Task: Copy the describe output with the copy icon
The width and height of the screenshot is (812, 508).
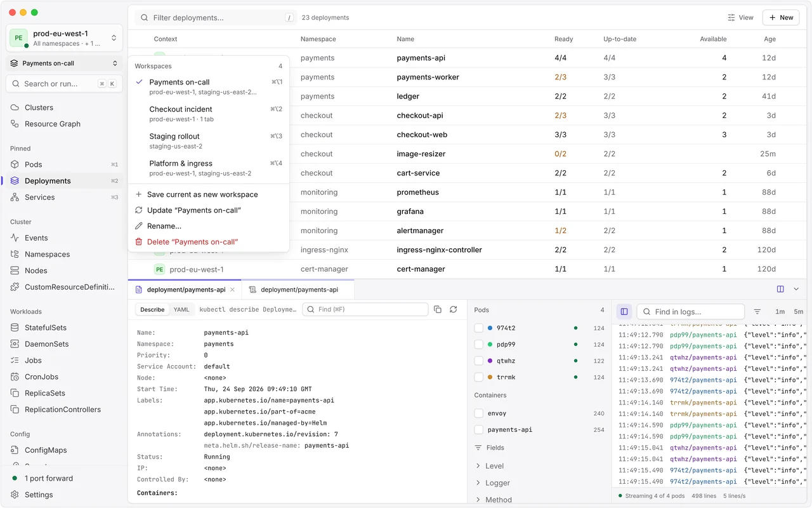Action: [x=438, y=309]
